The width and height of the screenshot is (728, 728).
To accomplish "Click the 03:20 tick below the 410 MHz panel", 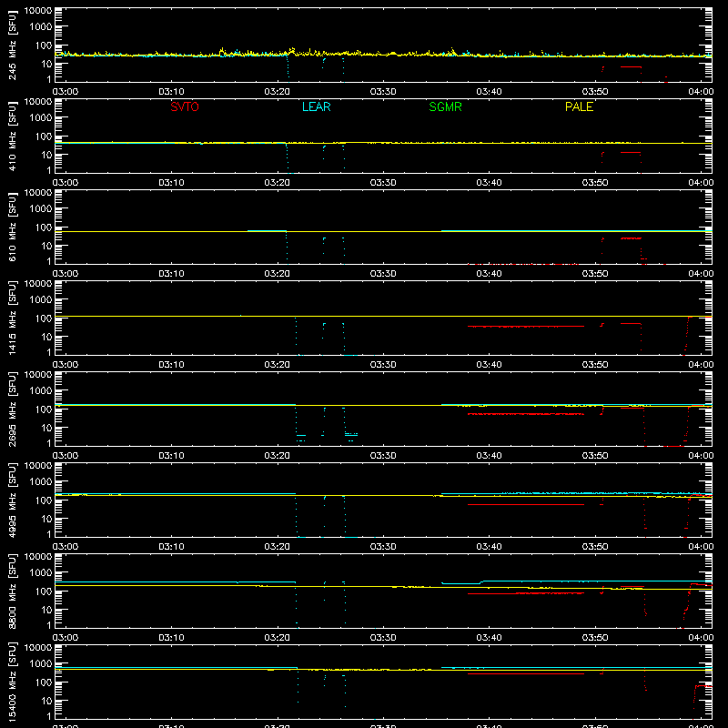I will pos(278,183).
